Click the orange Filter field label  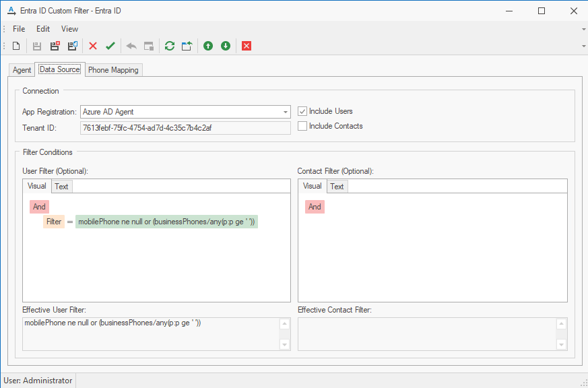(x=54, y=222)
